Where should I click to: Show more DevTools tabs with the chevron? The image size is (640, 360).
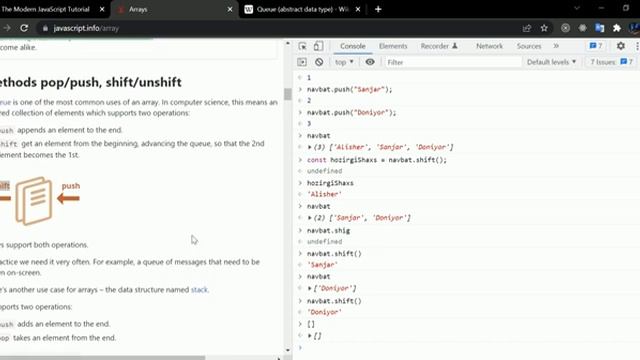pos(556,46)
